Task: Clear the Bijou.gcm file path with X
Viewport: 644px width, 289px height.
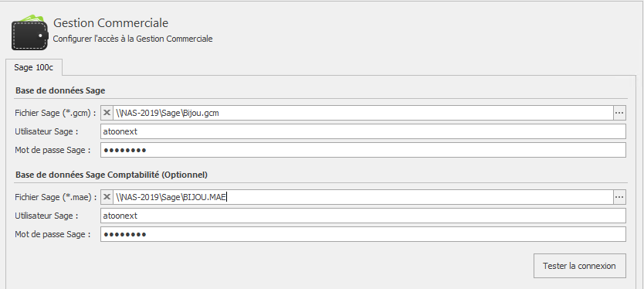Action: [107, 113]
